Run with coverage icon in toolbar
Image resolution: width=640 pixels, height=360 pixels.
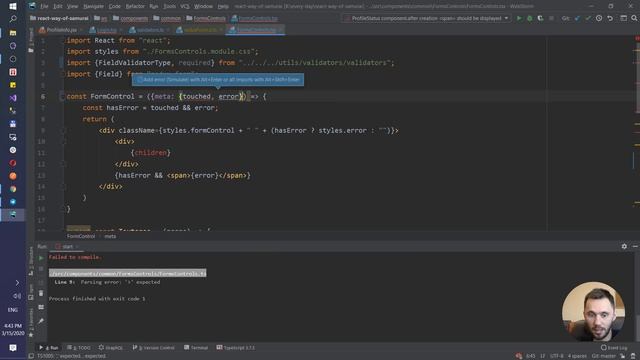click(540, 18)
